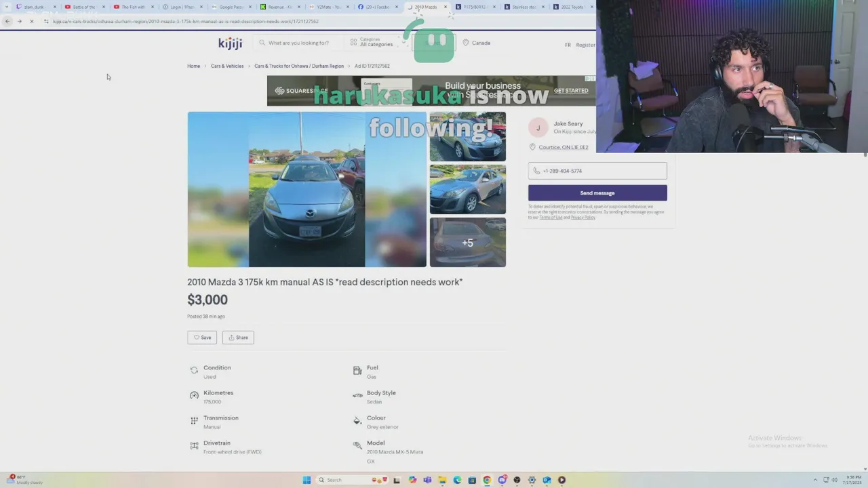Viewport: 868px width, 488px height.
Task: Click the search magnifier icon in Kijiji header
Action: 262,43
